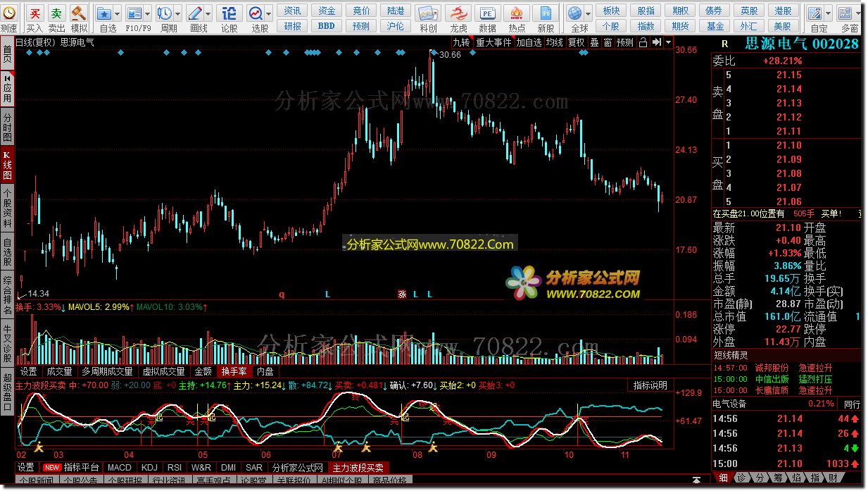Click the 设置 settings under volume panel
This screenshot has width=868, height=491.
[x=28, y=371]
